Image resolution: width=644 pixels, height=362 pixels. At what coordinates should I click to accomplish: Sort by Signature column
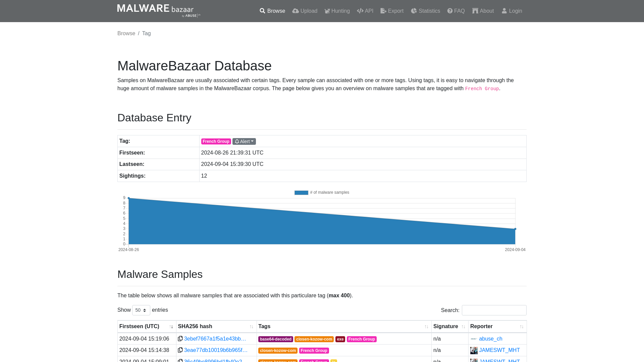[450, 326]
